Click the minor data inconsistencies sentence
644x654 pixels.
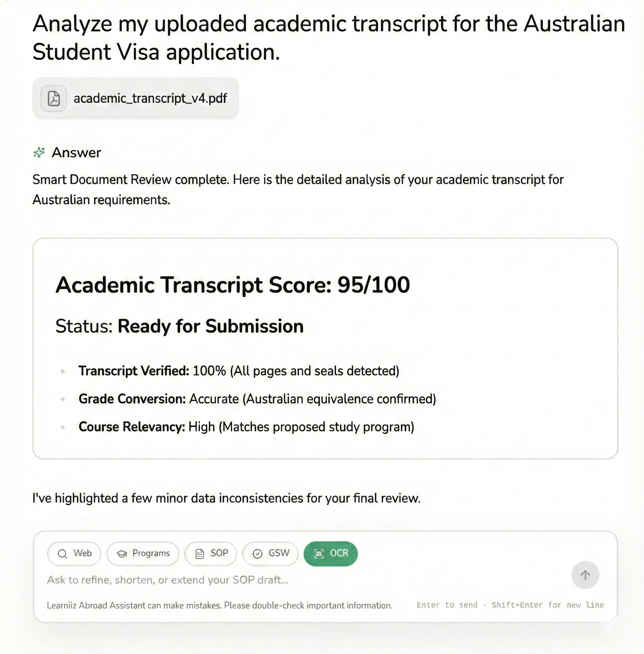click(x=226, y=498)
